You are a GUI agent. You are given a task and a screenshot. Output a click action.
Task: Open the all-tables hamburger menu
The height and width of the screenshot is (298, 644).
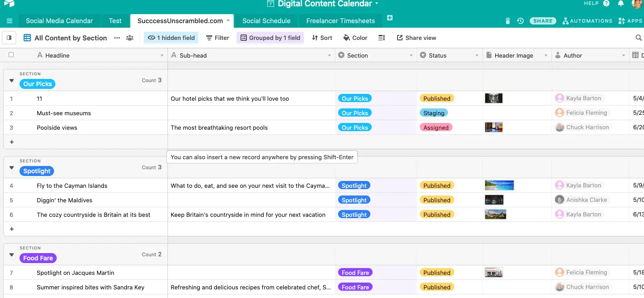(10, 21)
